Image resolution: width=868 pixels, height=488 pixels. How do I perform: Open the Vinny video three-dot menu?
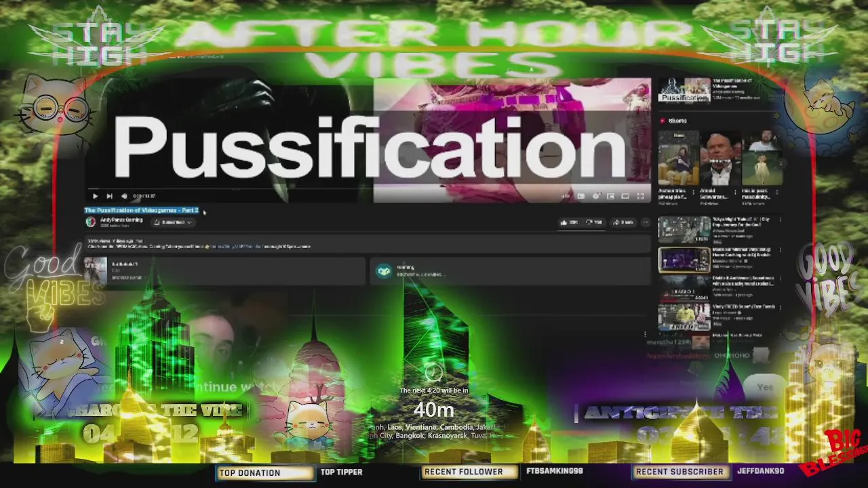coord(781,308)
